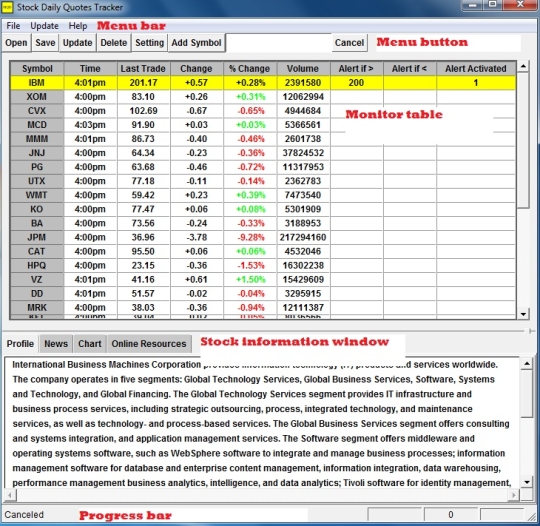The width and height of the screenshot is (540, 526).
Task: Click the profile vertical scrollbar thumb
Action: click(527, 394)
